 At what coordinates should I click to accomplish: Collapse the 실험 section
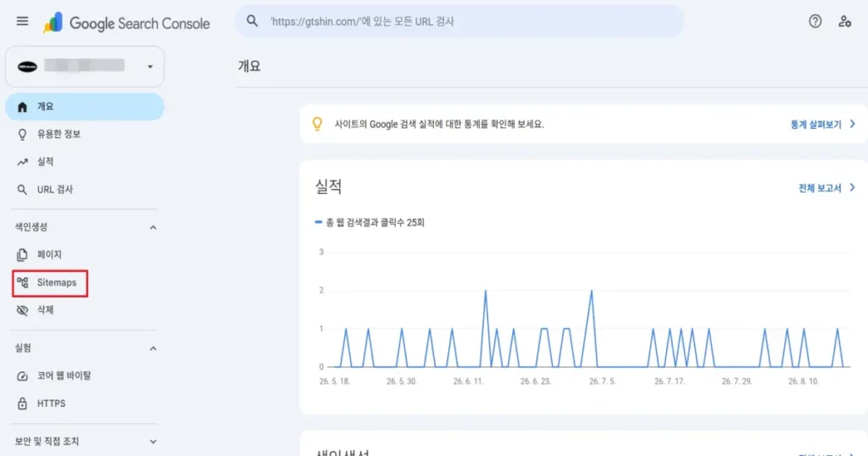[x=153, y=348]
